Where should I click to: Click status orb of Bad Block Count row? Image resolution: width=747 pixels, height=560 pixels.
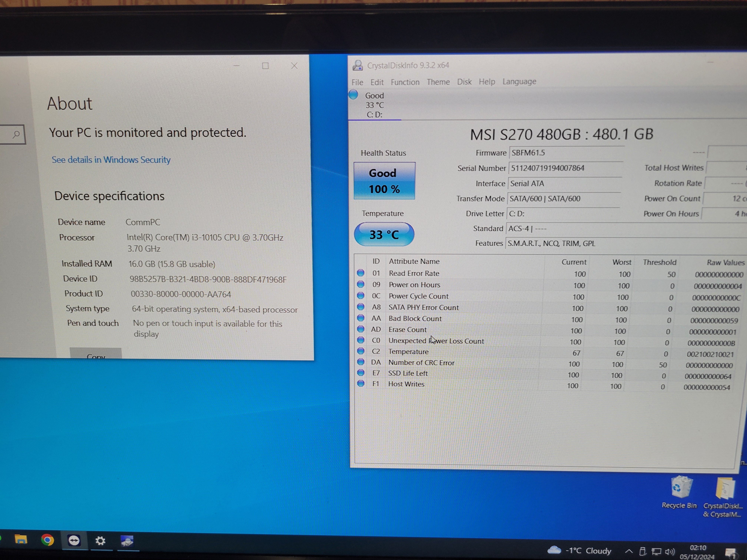pos(360,318)
